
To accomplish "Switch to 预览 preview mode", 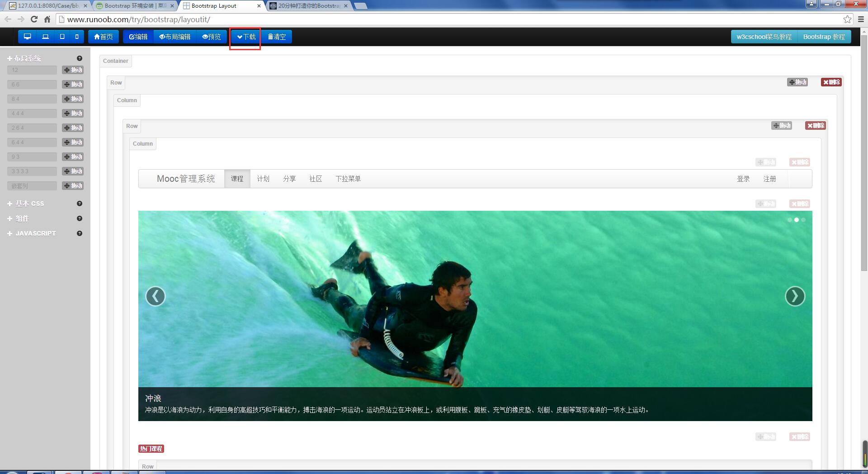I will pos(212,37).
